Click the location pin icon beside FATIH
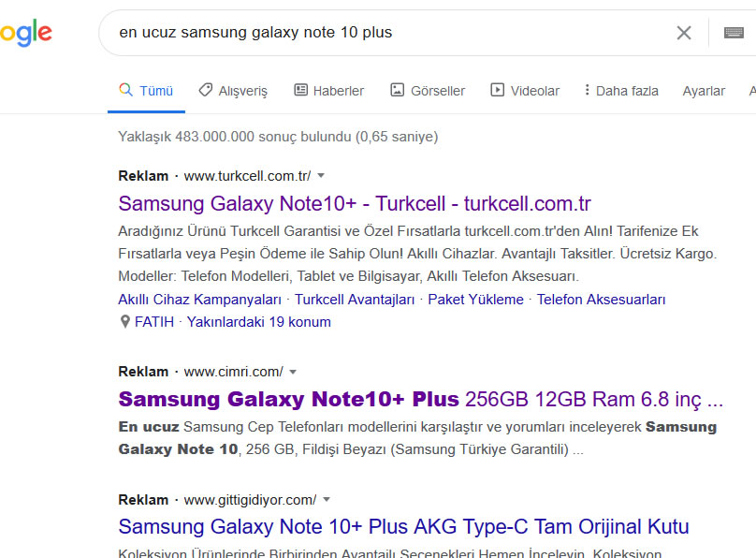The height and width of the screenshot is (558, 756). click(124, 322)
